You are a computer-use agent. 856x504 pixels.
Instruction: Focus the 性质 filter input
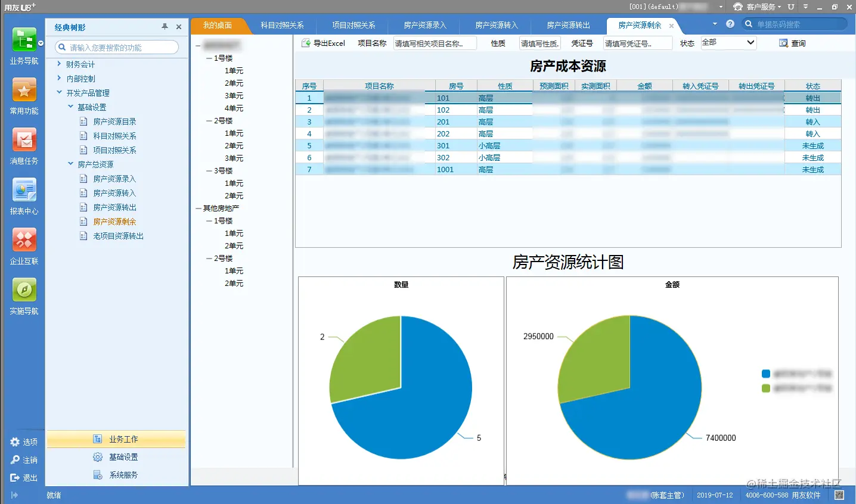point(539,43)
